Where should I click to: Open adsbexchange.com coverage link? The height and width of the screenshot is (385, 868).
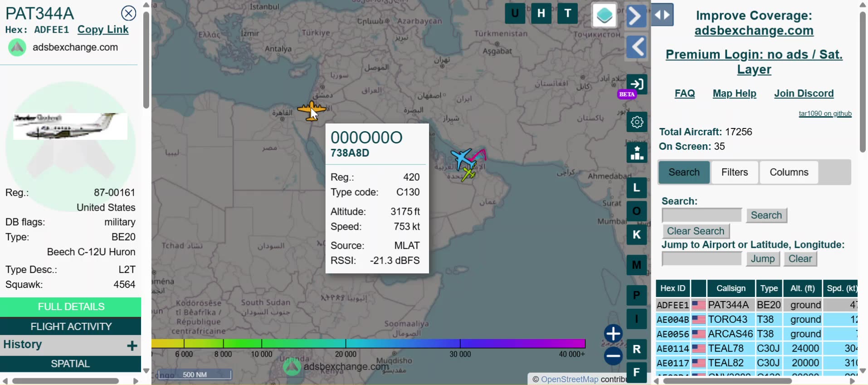[754, 30]
